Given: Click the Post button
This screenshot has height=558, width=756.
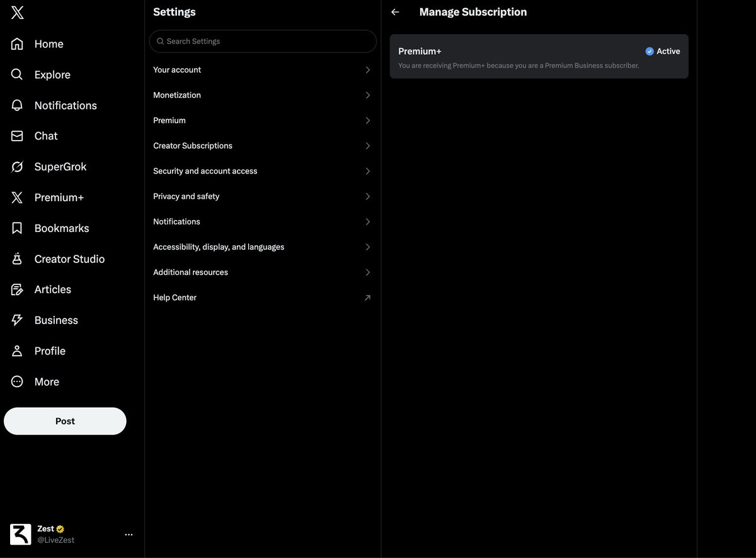Looking at the screenshot, I should click(65, 421).
